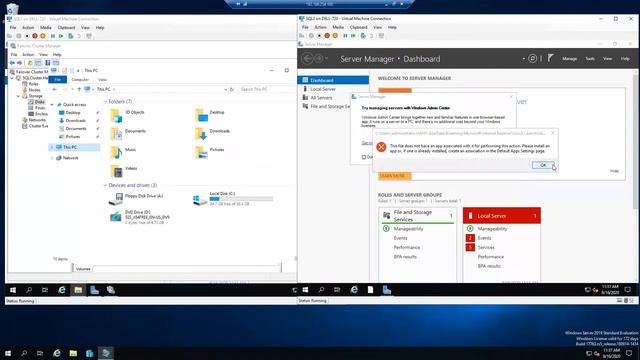Click refresh icon next to address bar
Viewport: 640px width, 360px height.
231,89
